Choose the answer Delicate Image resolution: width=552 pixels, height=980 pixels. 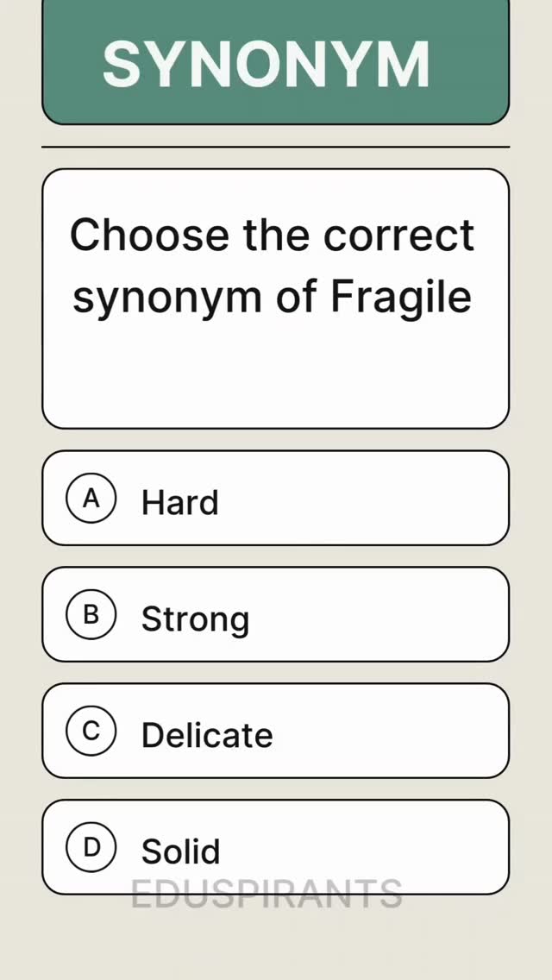[276, 731]
